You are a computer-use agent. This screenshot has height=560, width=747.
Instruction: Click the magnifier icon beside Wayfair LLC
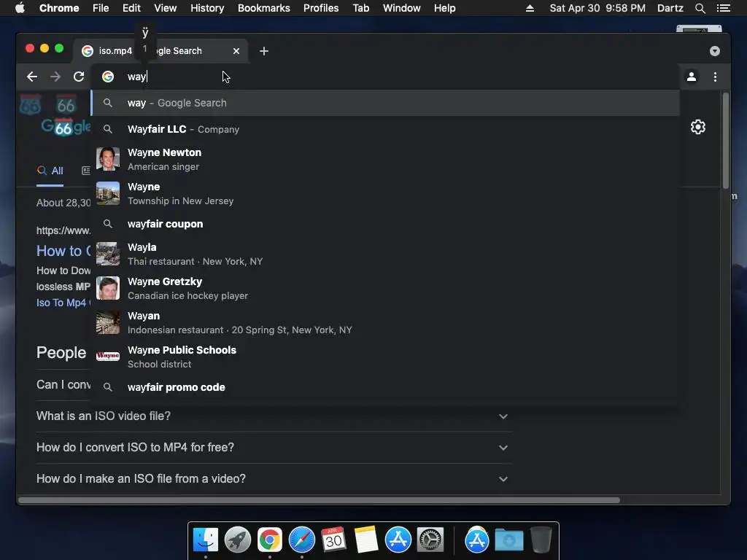coord(108,129)
